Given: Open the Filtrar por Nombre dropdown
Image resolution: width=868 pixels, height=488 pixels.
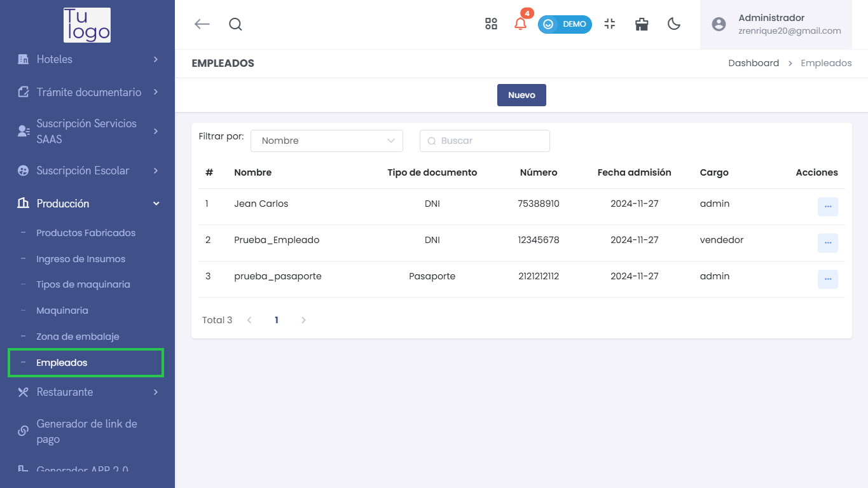Looking at the screenshot, I should pyautogui.click(x=327, y=141).
